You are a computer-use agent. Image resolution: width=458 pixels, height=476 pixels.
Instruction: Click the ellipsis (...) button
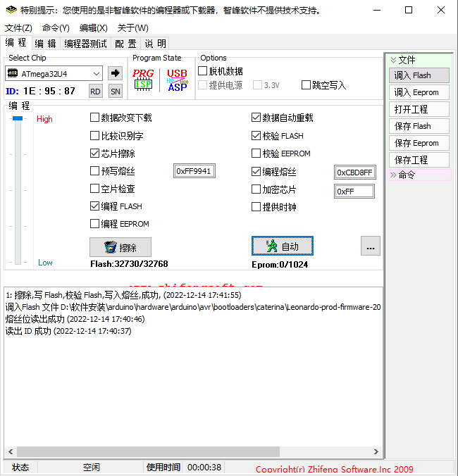[371, 246]
